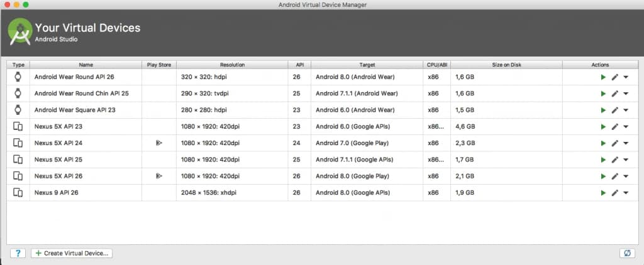
Task: Click the Create Virtual Device button
Action: pos(72,253)
